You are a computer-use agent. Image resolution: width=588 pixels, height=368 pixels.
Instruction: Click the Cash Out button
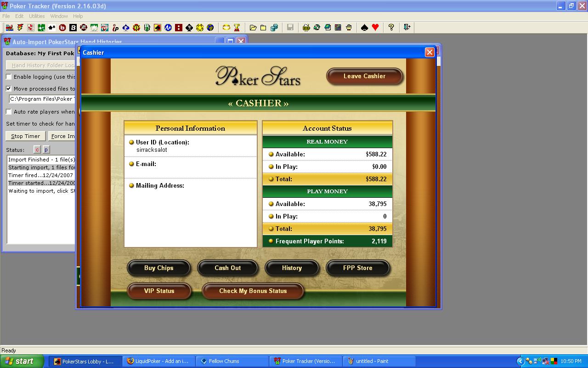tap(228, 268)
